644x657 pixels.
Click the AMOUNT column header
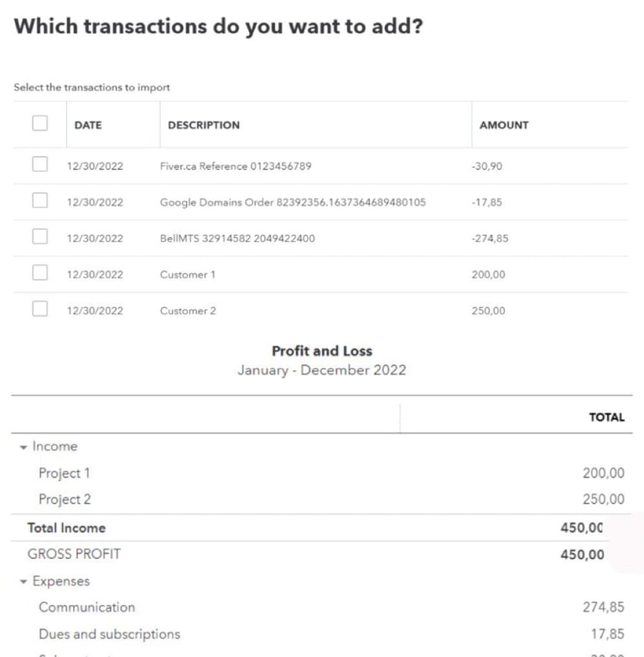(x=504, y=125)
